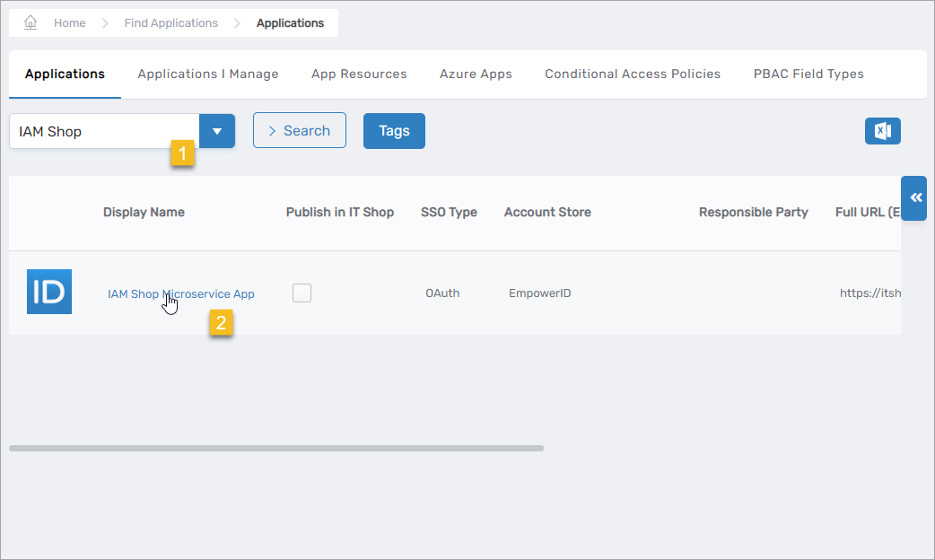Go to the Azure Apps tab
935x560 pixels.
(x=476, y=74)
